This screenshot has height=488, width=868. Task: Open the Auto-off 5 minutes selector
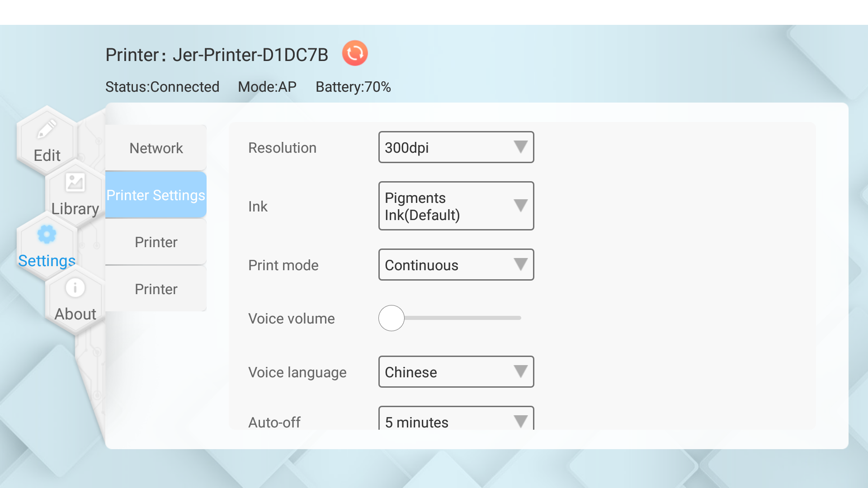click(x=456, y=421)
